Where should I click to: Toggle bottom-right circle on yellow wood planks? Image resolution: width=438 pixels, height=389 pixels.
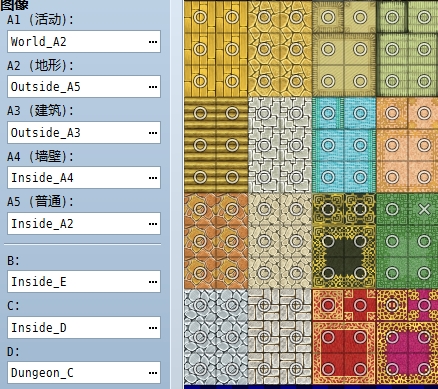point(232,81)
